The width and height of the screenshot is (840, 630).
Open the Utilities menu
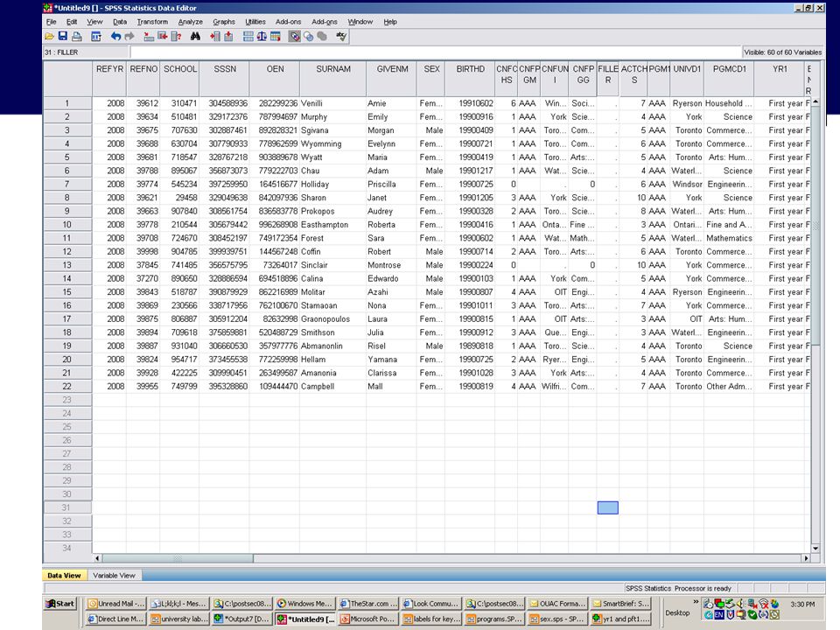click(255, 22)
